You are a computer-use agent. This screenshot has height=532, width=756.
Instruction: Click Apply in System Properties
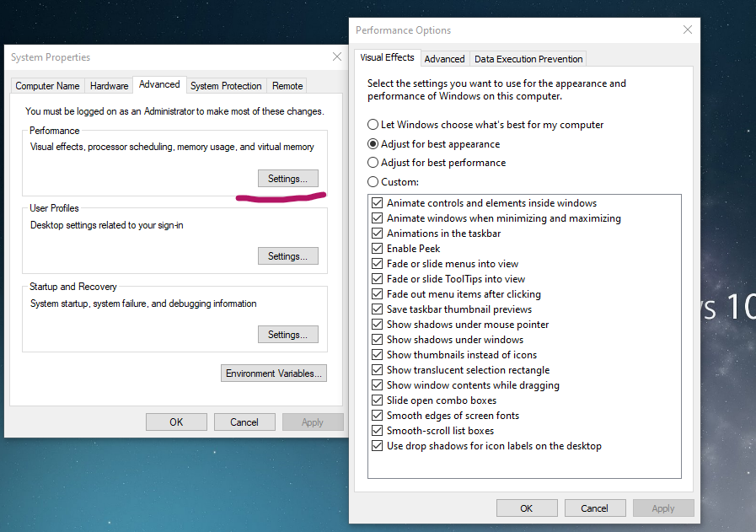[x=313, y=422]
